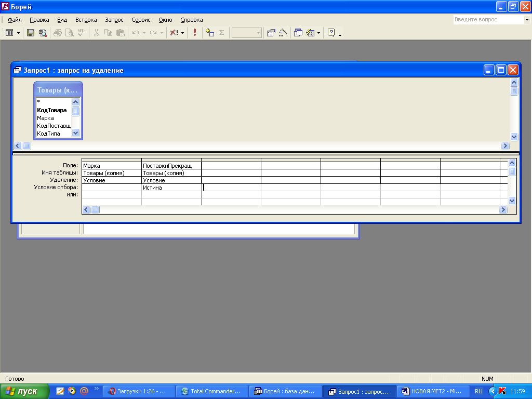Open the Top Values combo box

pos(247,33)
